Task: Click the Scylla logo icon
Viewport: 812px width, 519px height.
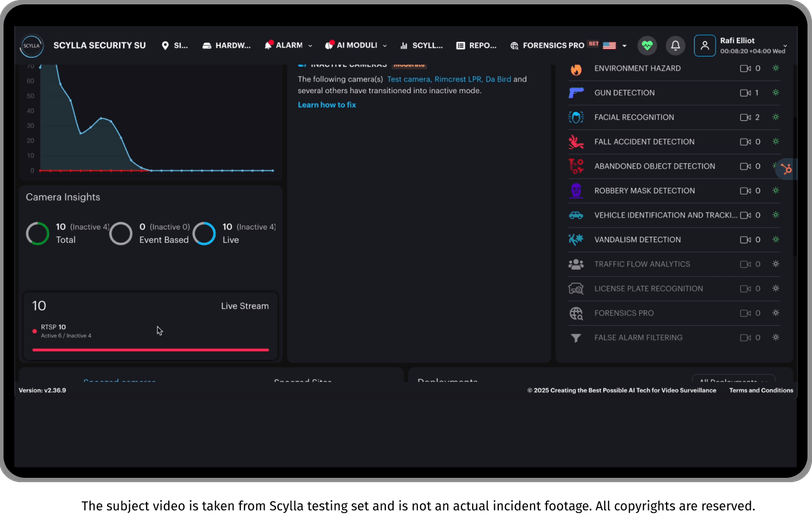Action: pyautogui.click(x=32, y=46)
